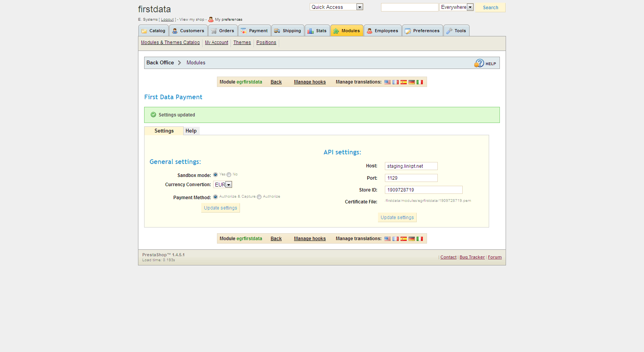Click the certificate file path text
Screen dimensions: 644x352
click(428, 201)
